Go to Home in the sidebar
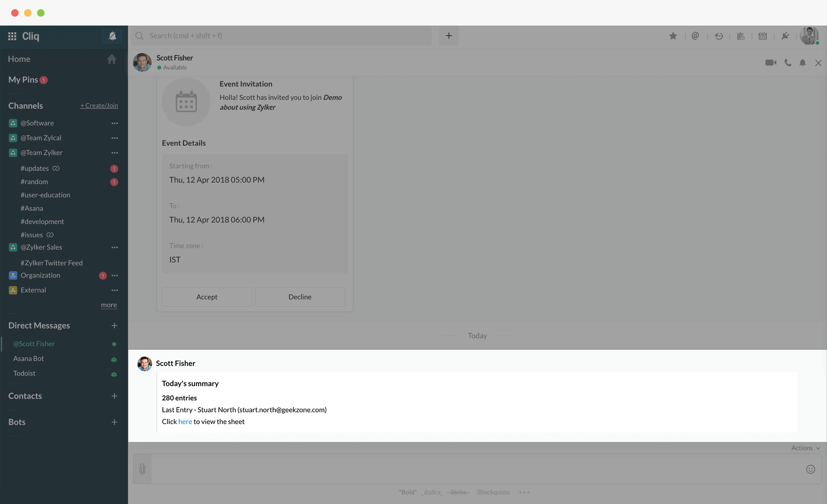Screen dimensions: 827x504 tap(19, 59)
